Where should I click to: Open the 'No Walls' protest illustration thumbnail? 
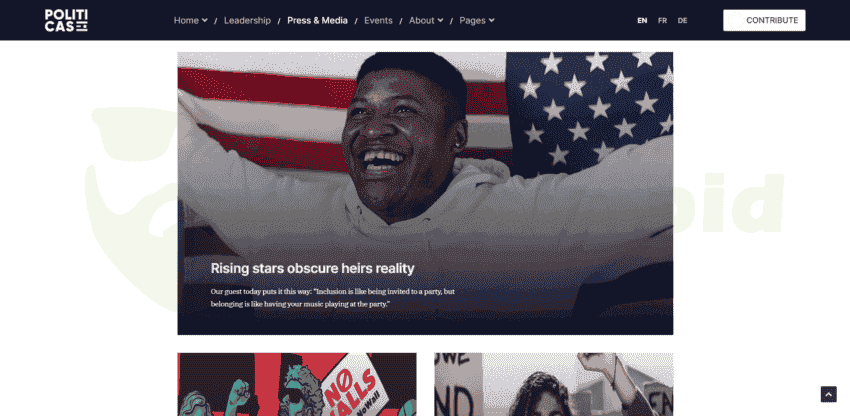(297, 385)
